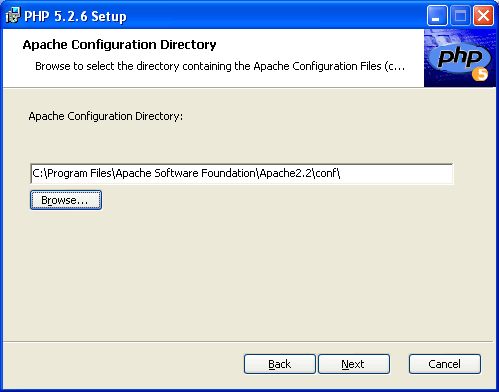This screenshot has height=392, width=499.
Task: Return with the Back button
Action: click(x=280, y=364)
